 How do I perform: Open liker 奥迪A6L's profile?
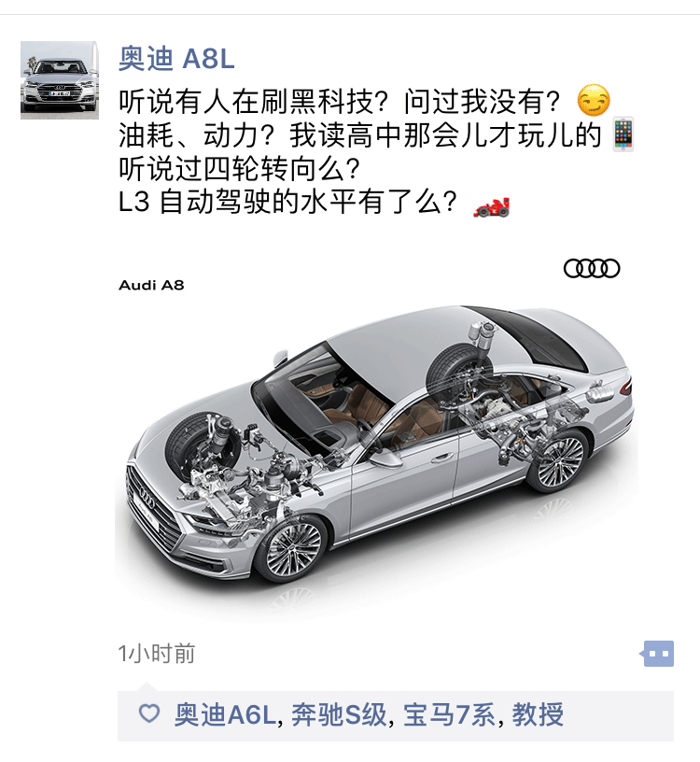[225, 714]
